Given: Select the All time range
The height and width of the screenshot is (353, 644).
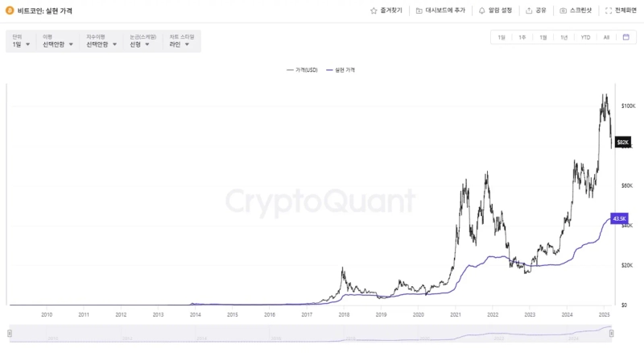Looking at the screenshot, I should click(606, 37).
